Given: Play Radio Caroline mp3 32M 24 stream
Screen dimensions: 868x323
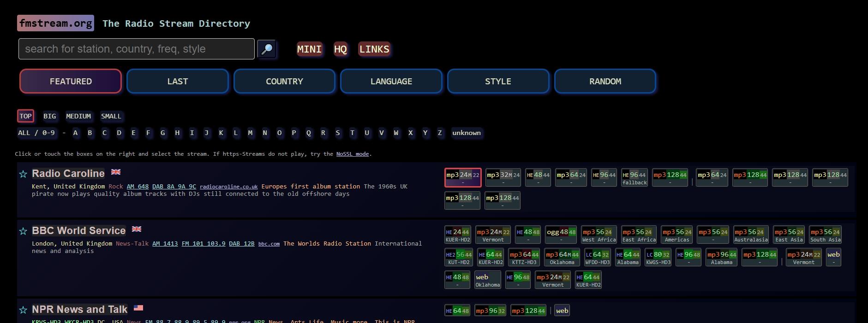Looking at the screenshot, I should (503, 178).
